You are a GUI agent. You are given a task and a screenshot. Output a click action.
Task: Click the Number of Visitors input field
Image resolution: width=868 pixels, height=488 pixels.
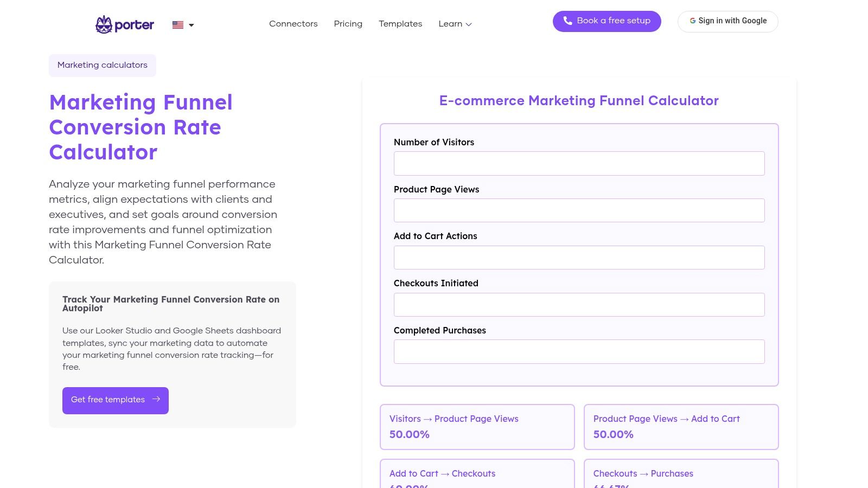[x=579, y=163]
